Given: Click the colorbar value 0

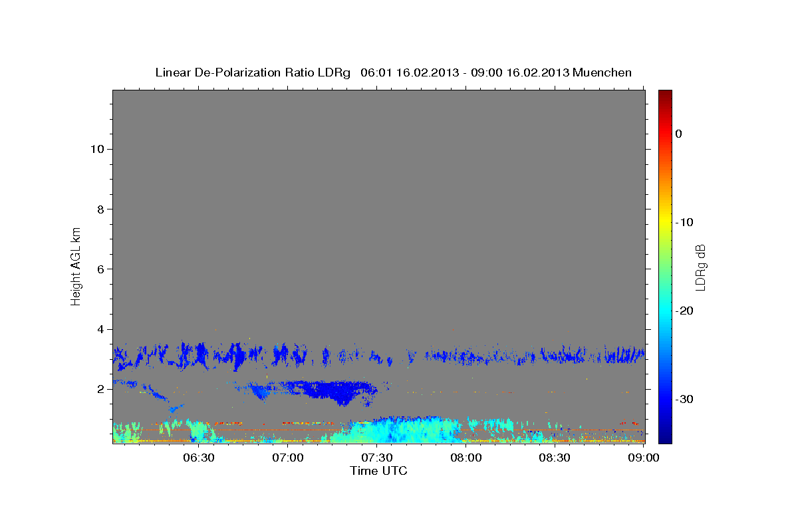Looking at the screenshot, I should 679,134.
